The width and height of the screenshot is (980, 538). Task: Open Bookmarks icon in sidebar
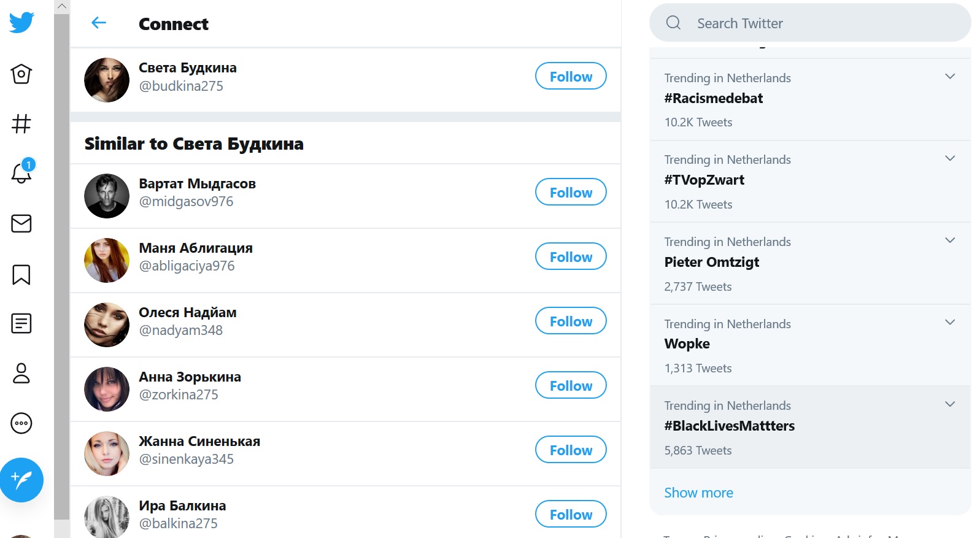tap(21, 274)
